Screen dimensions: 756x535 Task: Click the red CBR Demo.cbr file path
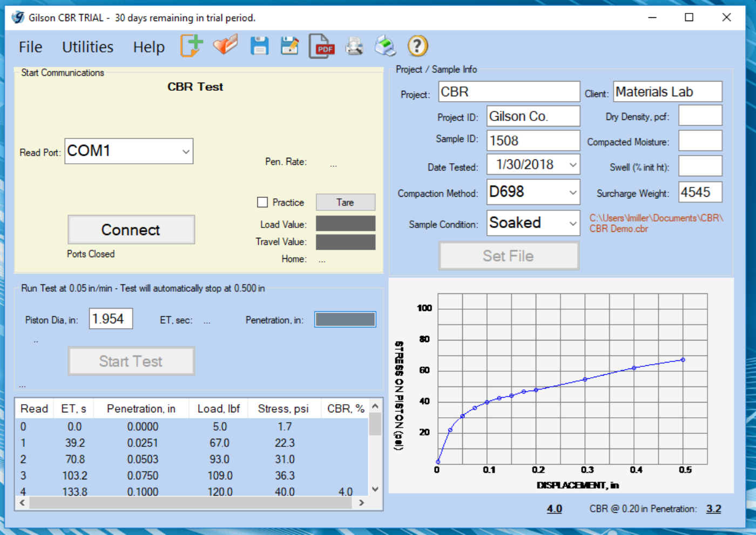pyautogui.click(x=656, y=223)
